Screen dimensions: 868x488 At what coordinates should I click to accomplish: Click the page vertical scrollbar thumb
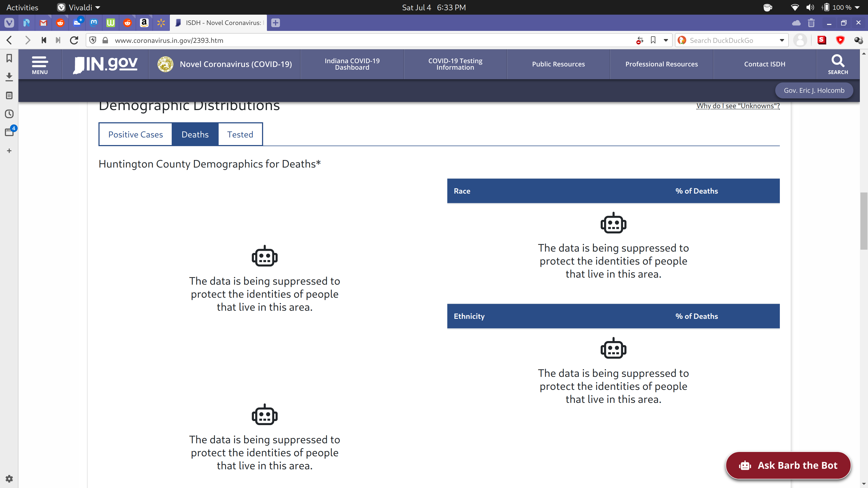[x=864, y=221]
